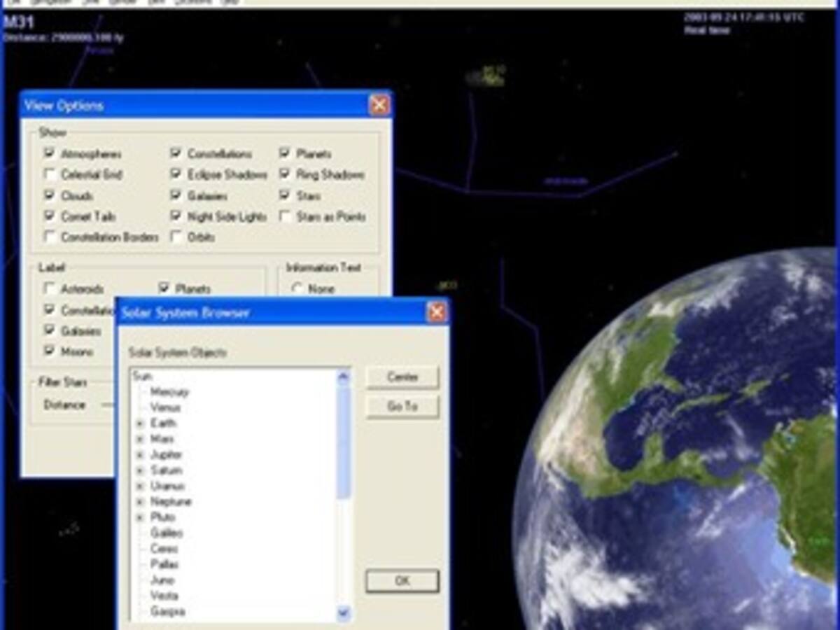This screenshot has width=840, height=630.
Task: Confirm with the OK button
Action: click(x=402, y=581)
